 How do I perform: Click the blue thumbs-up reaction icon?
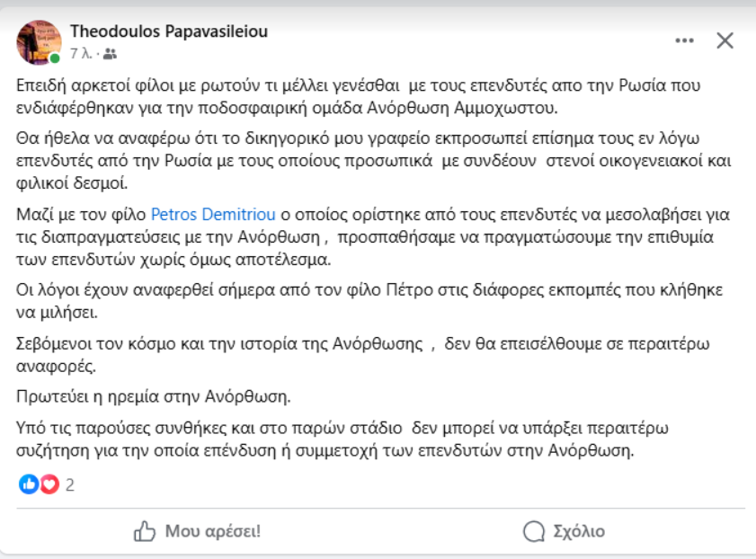click(29, 484)
